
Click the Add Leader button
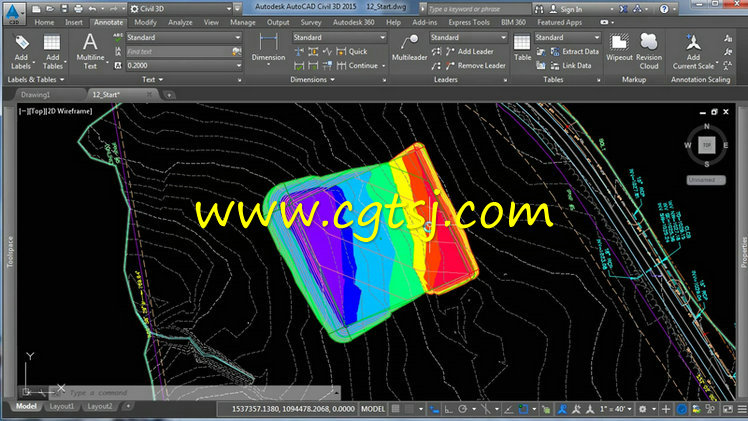[469, 51]
